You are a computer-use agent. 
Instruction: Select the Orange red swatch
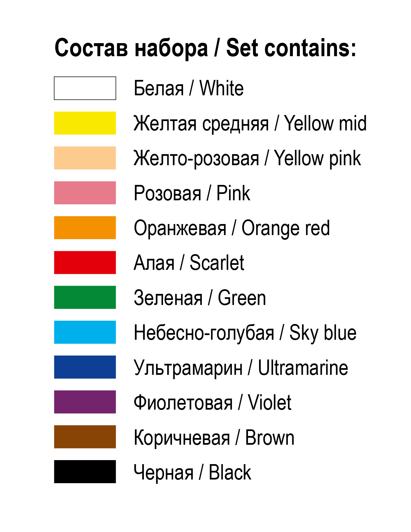(85, 228)
